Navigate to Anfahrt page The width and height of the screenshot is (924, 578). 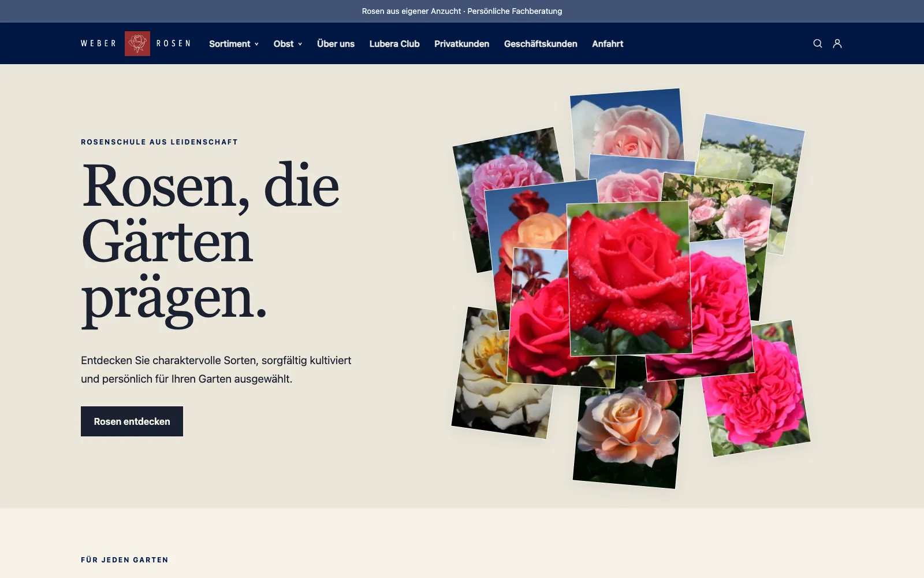coord(608,44)
